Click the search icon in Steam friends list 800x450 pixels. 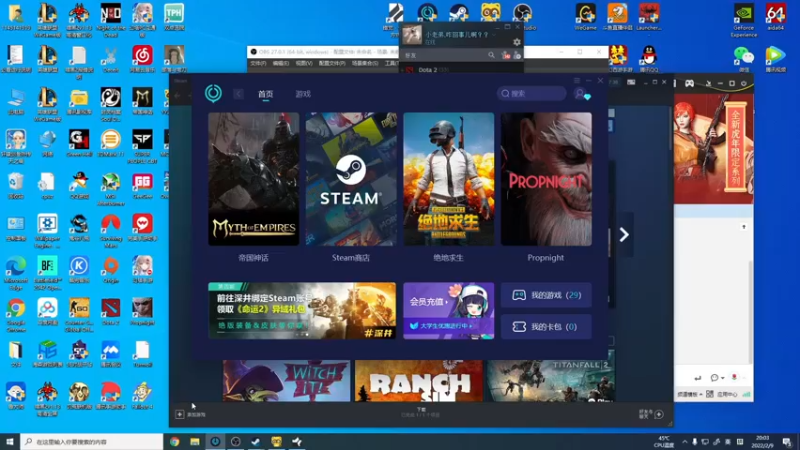click(491, 55)
